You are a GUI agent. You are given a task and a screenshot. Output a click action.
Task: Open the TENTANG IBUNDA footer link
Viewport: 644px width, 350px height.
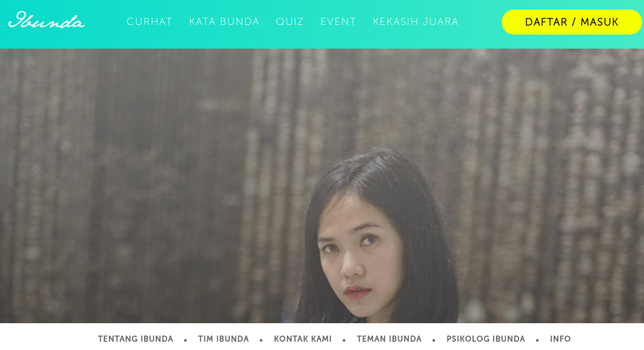pos(136,339)
